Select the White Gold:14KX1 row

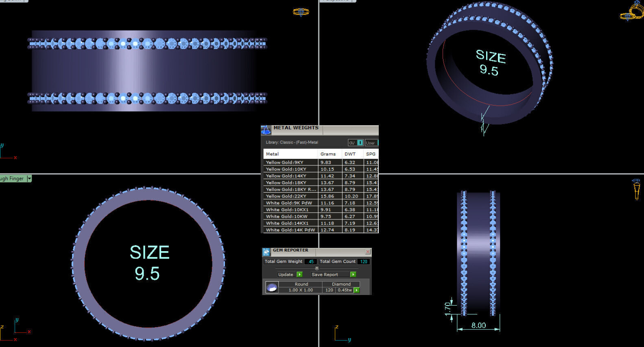321,223
